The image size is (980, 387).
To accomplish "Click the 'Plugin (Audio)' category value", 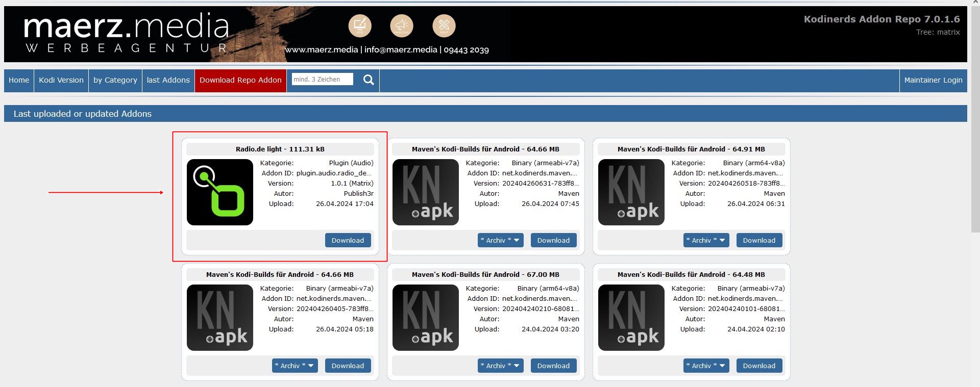I will 351,163.
